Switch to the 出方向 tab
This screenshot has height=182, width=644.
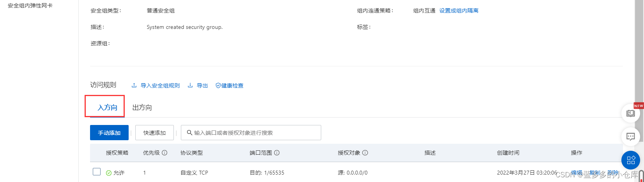coord(142,107)
